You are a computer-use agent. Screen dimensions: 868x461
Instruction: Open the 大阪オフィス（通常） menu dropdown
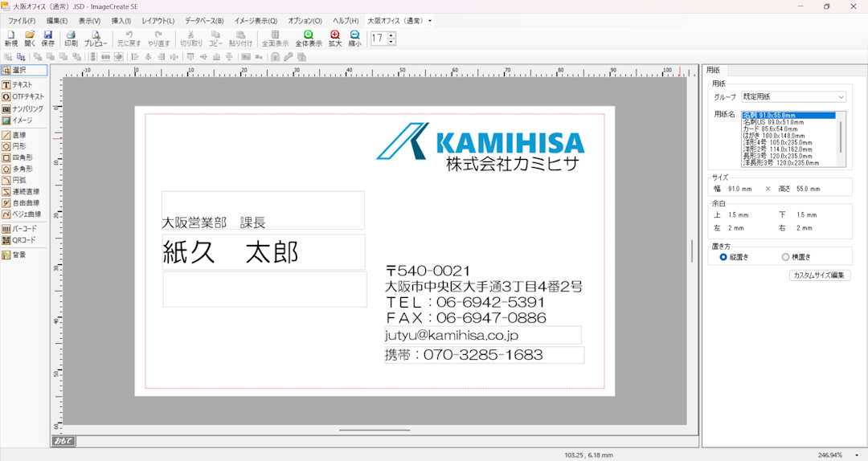click(399, 21)
